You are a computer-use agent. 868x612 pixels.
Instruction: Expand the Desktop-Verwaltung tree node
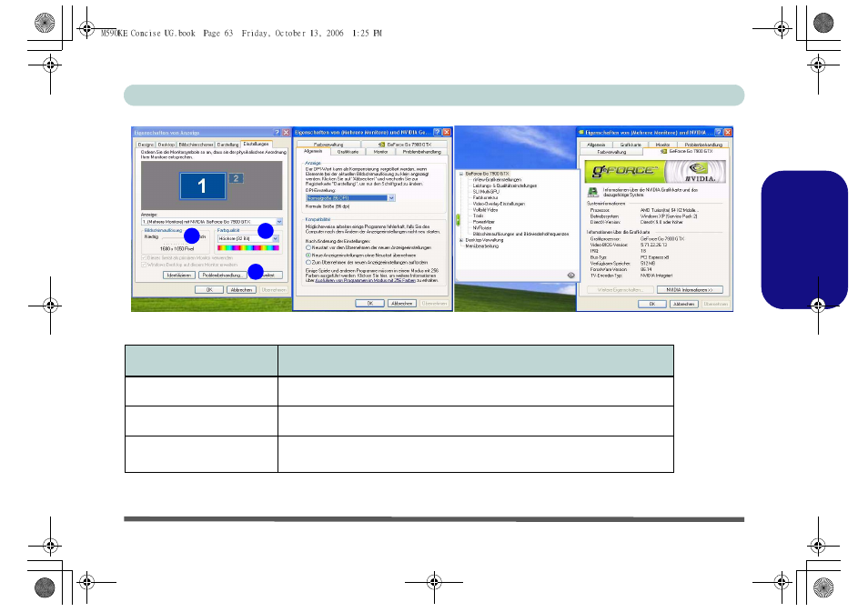[461, 240]
